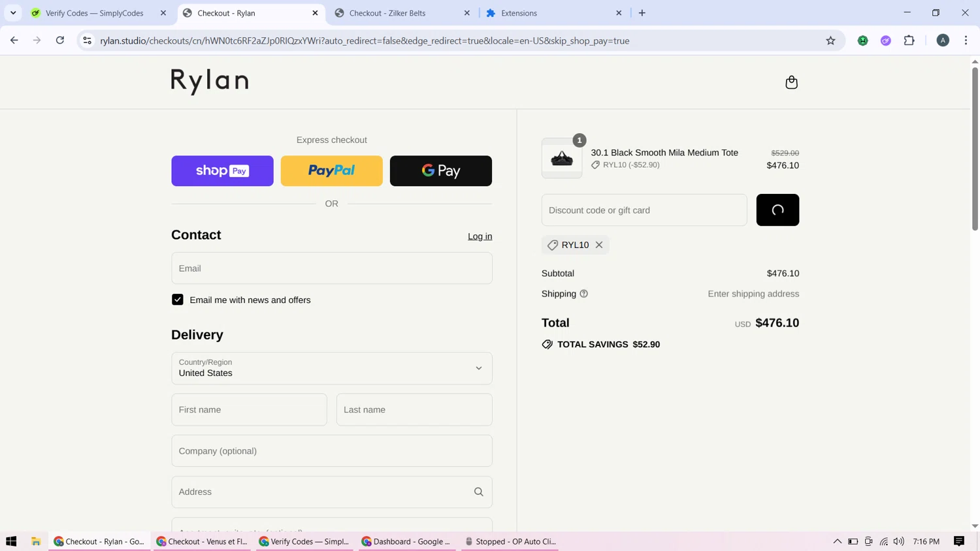
Task: Pay with Shop Pay button
Action: (222, 171)
